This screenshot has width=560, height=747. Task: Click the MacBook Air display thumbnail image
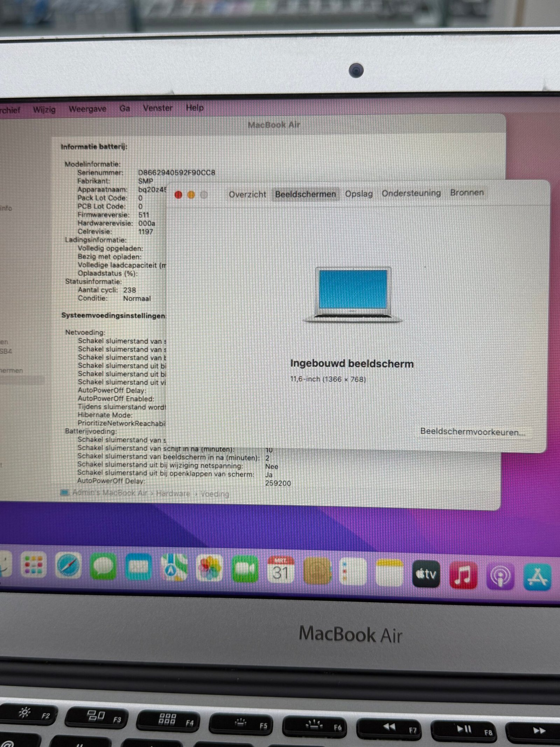point(353,295)
